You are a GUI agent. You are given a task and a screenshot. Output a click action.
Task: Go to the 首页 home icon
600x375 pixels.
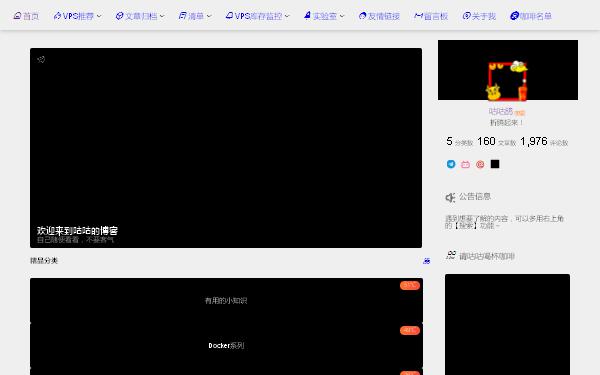17,16
